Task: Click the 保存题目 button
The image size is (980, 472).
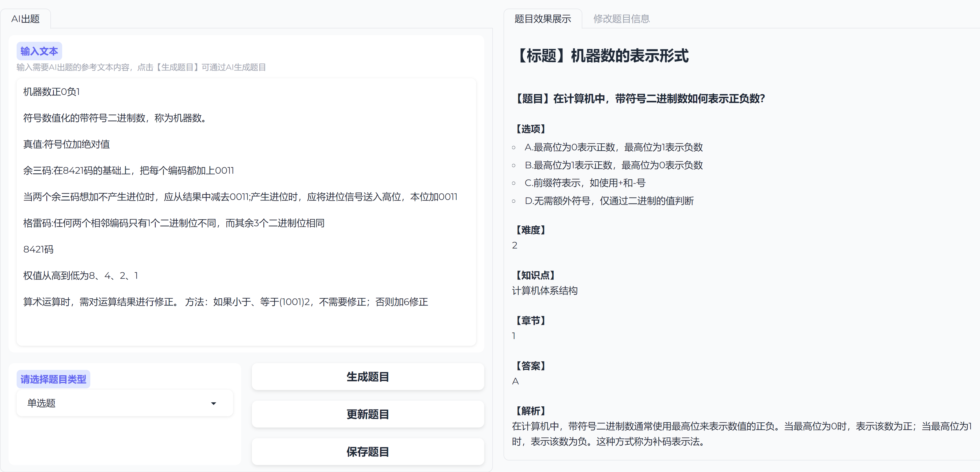Action: point(367,452)
